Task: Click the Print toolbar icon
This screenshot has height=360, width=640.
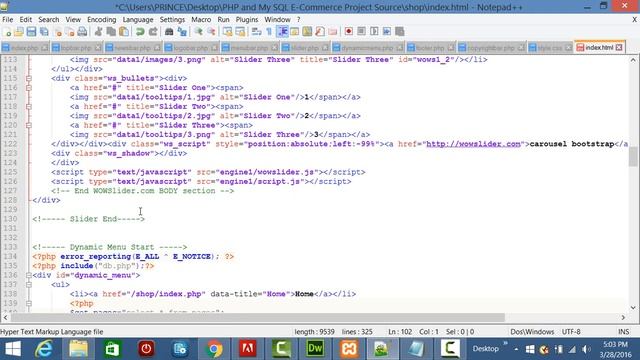Action: pyautogui.click(x=82, y=31)
